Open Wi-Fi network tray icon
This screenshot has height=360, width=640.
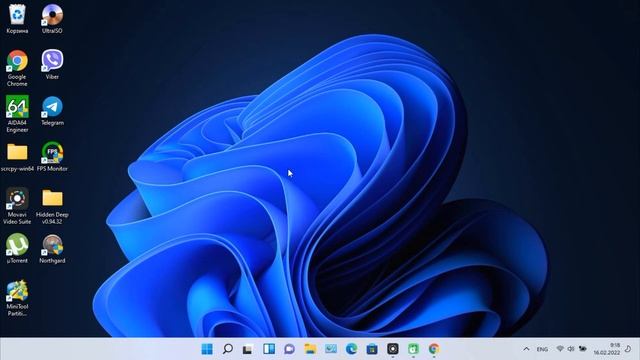(x=560, y=349)
